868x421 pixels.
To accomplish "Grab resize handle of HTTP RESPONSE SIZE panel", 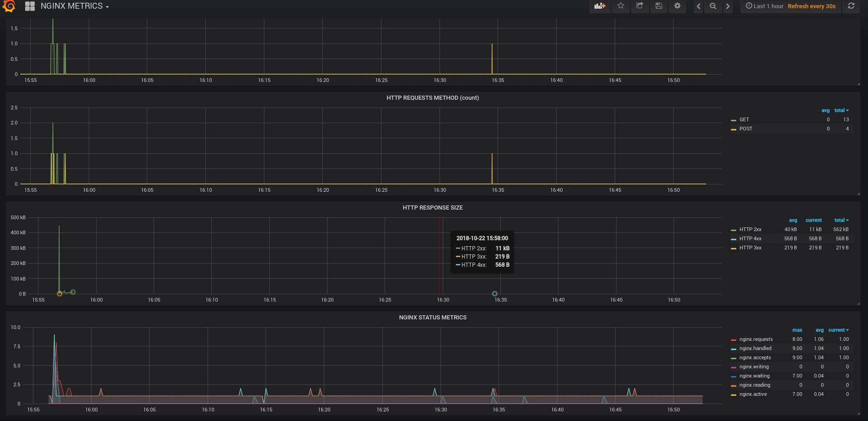I will coord(858,303).
